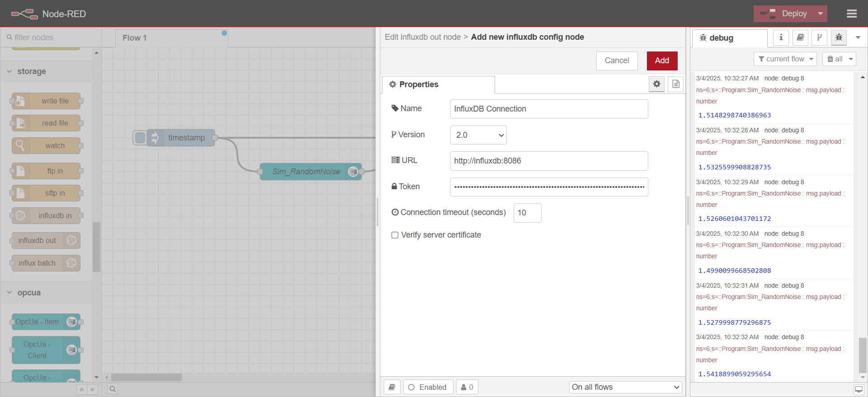The height and width of the screenshot is (397, 868).
Task: Click the red Add button
Action: click(x=662, y=61)
